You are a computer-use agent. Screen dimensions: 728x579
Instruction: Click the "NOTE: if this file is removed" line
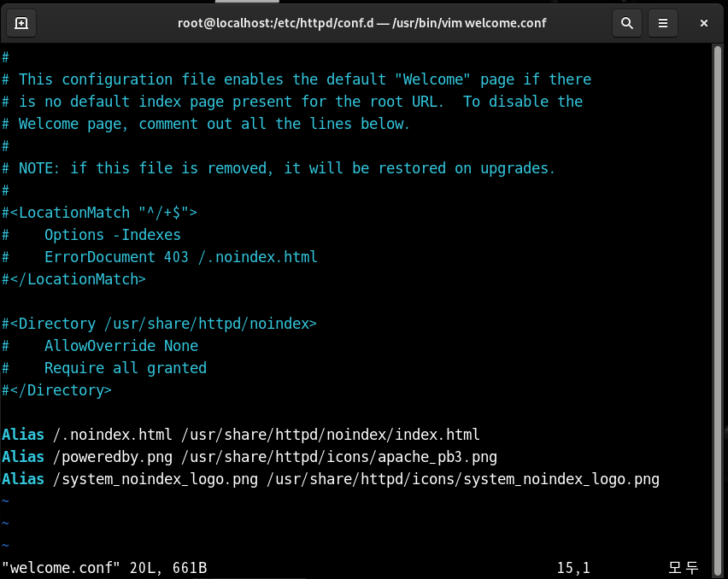279,168
